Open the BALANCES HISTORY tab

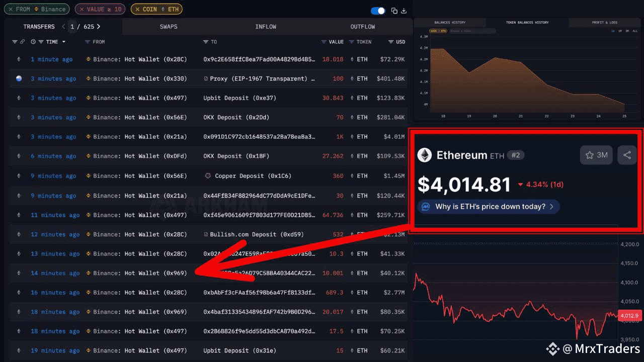(x=450, y=23)
